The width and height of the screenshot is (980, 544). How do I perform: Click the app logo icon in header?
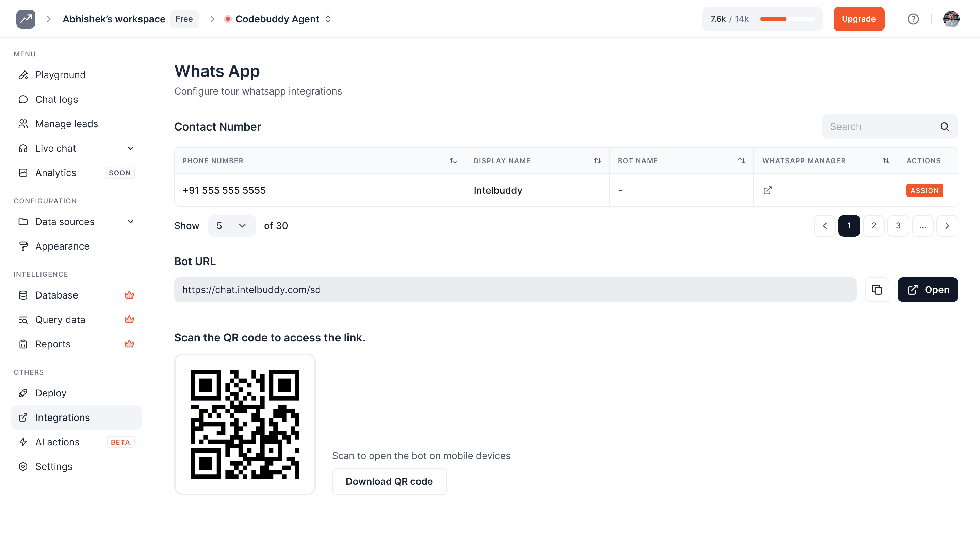pyautogui.click(x=26, y=19)
